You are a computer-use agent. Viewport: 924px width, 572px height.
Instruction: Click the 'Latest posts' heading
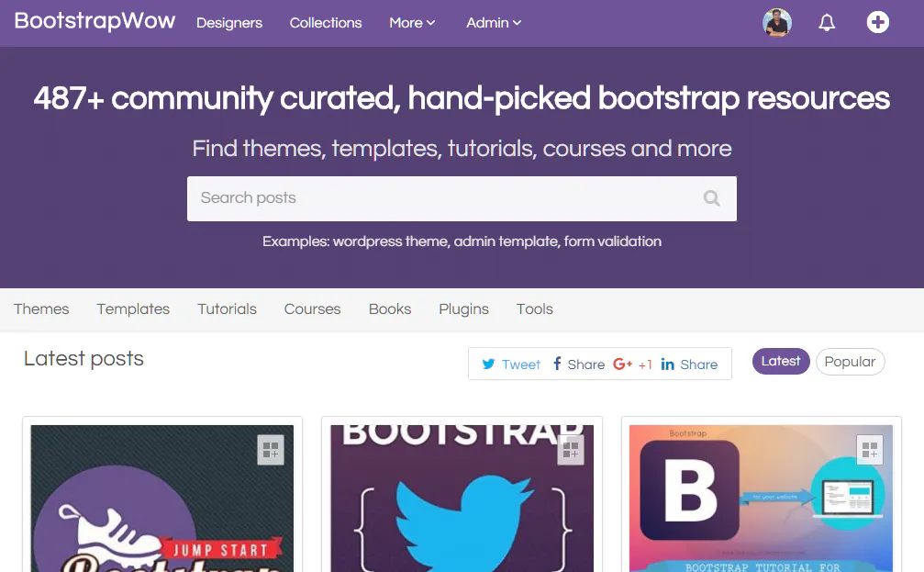(83, 358)
